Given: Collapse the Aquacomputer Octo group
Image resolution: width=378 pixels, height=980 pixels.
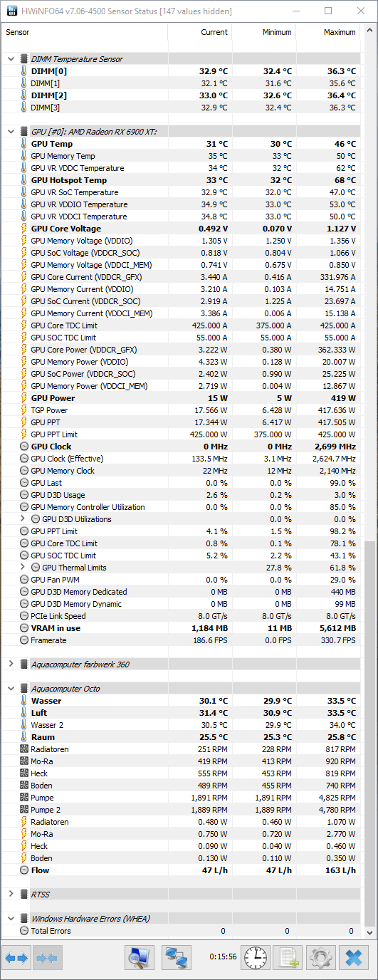Looking at the screenshot, I should pyautogui.click(x=11, y=689).
